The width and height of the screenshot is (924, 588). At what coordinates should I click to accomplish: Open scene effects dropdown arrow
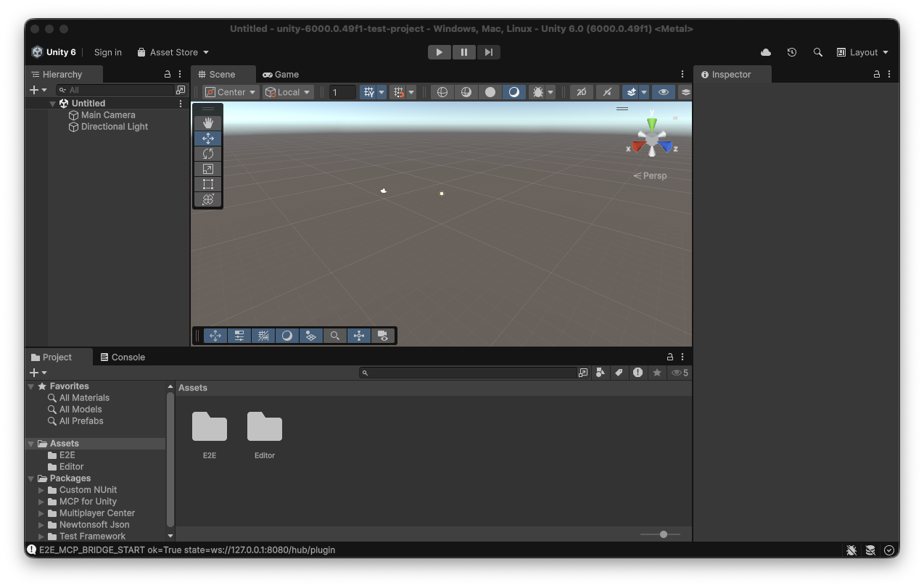pyautogui.click(x=644, y=92)
